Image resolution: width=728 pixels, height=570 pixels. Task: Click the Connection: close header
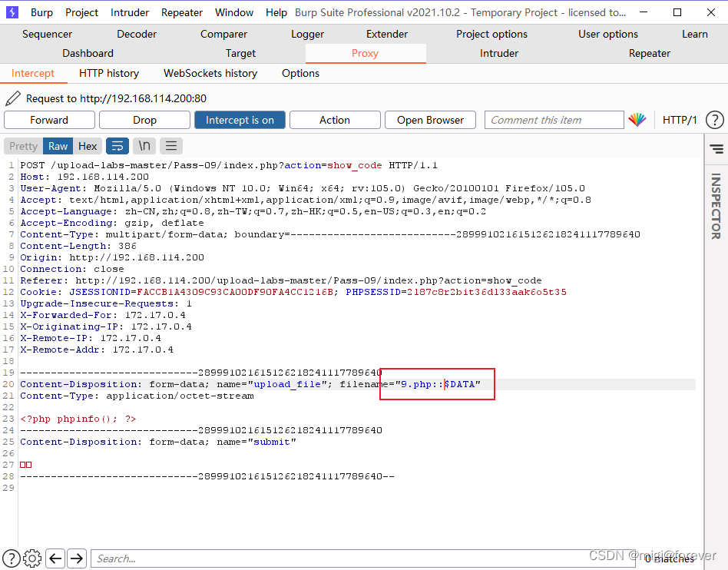pyautogui.click(x=72, y=269)
